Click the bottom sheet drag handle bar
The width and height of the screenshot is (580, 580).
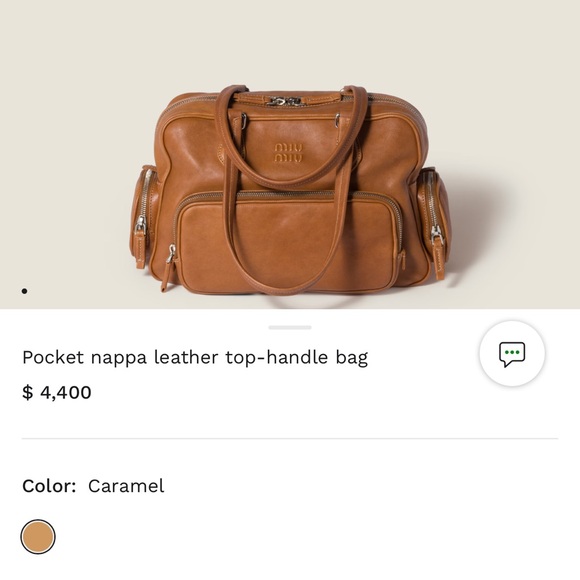(x=290, y=327)
